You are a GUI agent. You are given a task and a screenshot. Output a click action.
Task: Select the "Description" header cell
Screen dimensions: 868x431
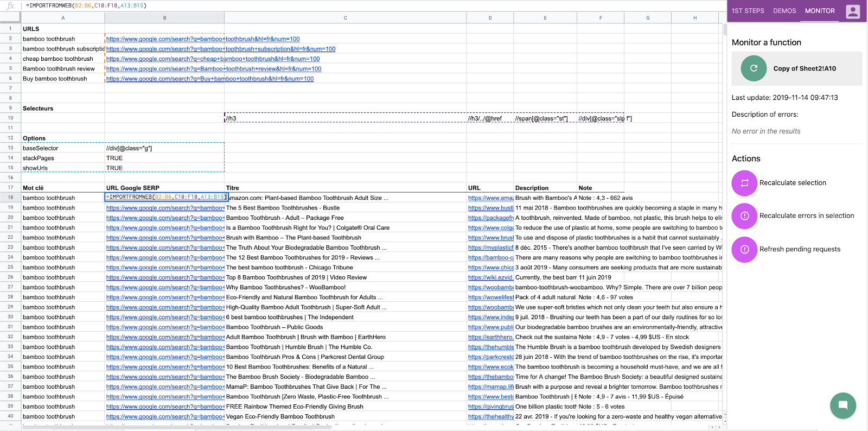545,188
